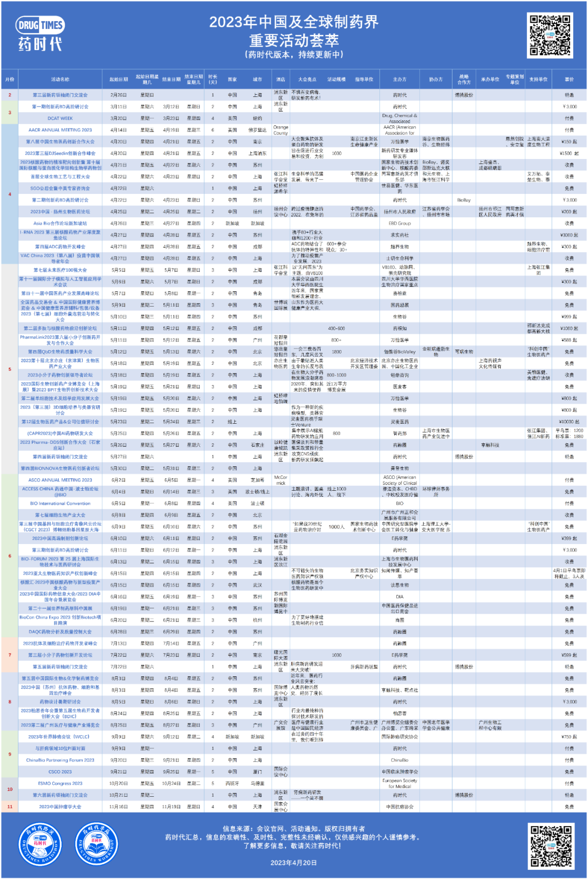The height and width of the screenshot is (879, 588).
Task: Open (CAPR2023)中国AI药物研发大会 event
Action: pyautogui.click(x=60, y=434)
